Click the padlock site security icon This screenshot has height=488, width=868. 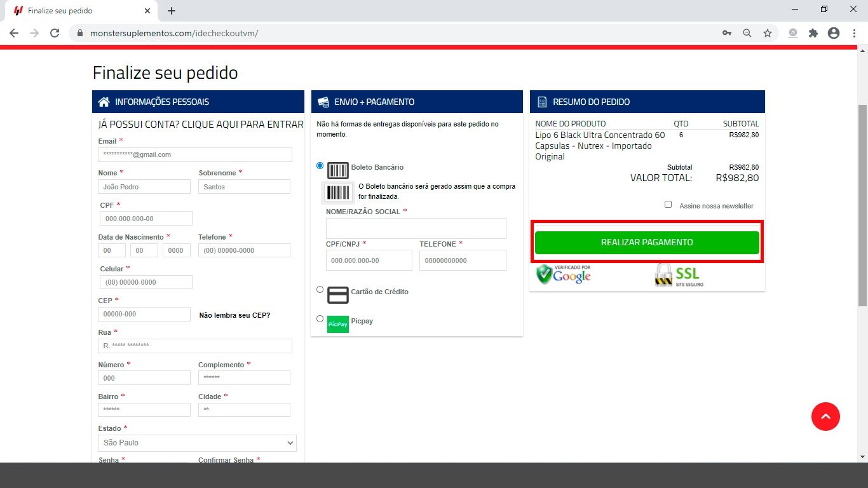click(x=80, y=33)
